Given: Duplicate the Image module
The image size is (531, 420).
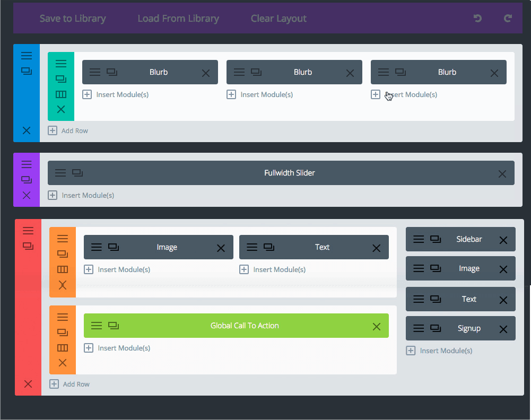Looking at the screenshot, I should pyautogui.click(x=112, y=247).
